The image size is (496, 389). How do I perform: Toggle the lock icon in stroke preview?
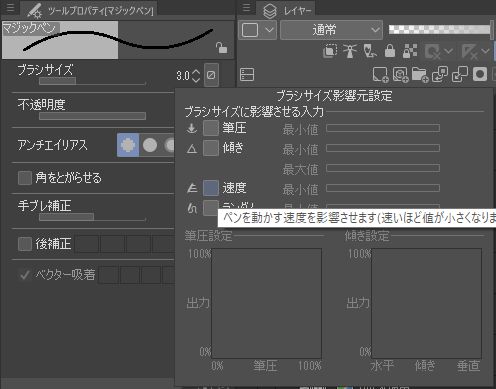221,48
